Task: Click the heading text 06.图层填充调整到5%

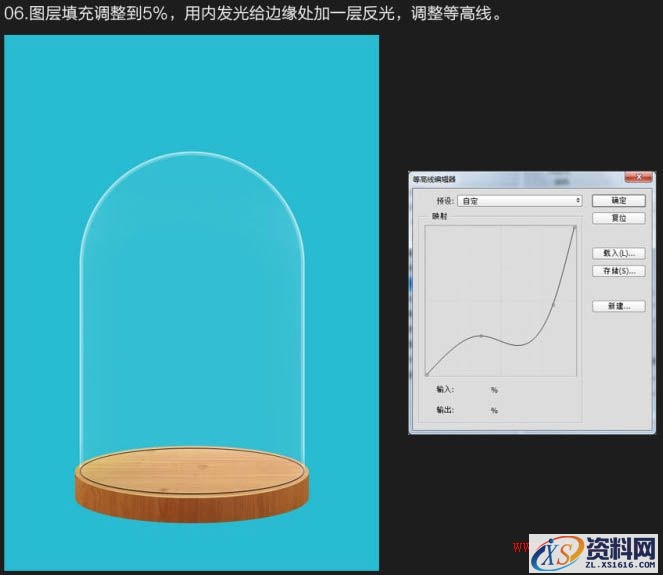Action: [86, 14]
